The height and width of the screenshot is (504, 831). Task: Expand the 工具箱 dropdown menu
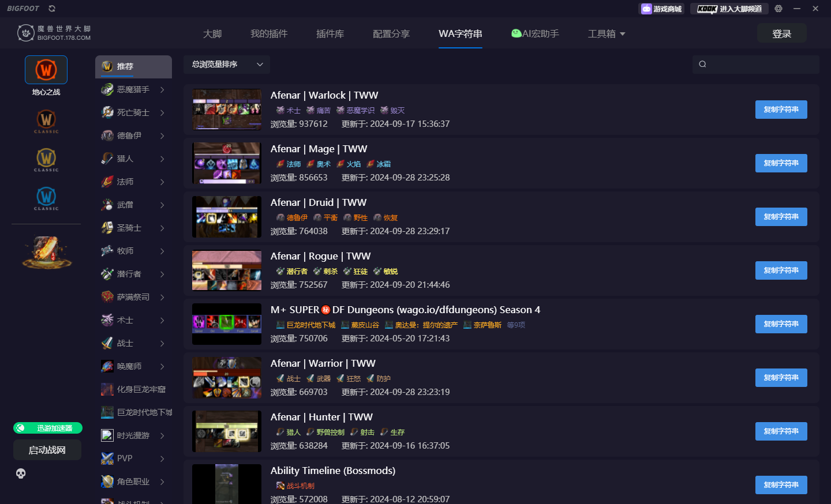607,33
